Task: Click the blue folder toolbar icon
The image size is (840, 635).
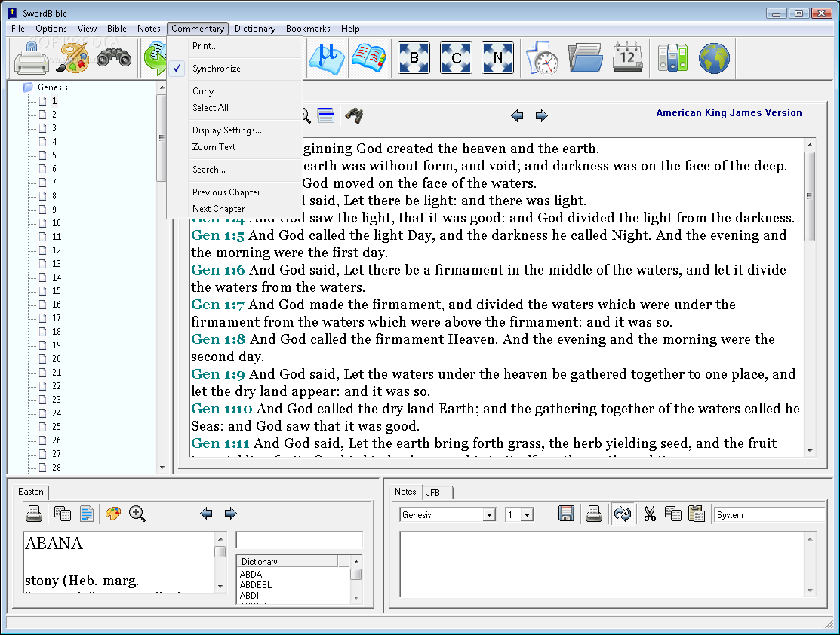Action: click(x=586, y=57)
